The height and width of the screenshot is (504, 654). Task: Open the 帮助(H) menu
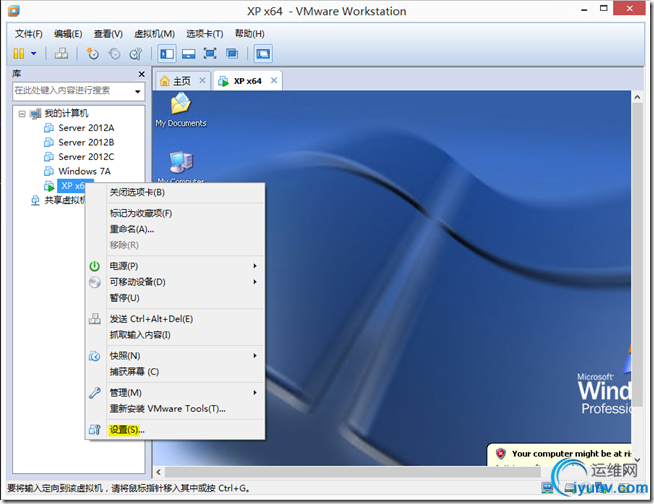point(249,34)
